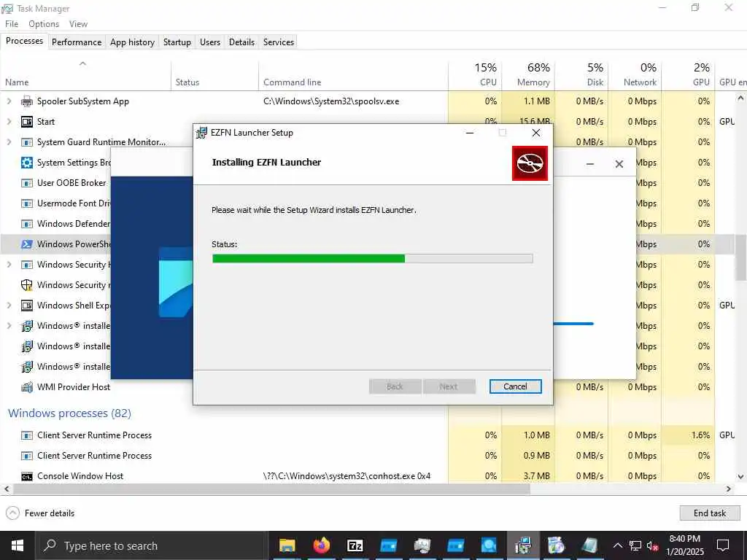Click the Windows processes (82) group header

pos(69,413)
